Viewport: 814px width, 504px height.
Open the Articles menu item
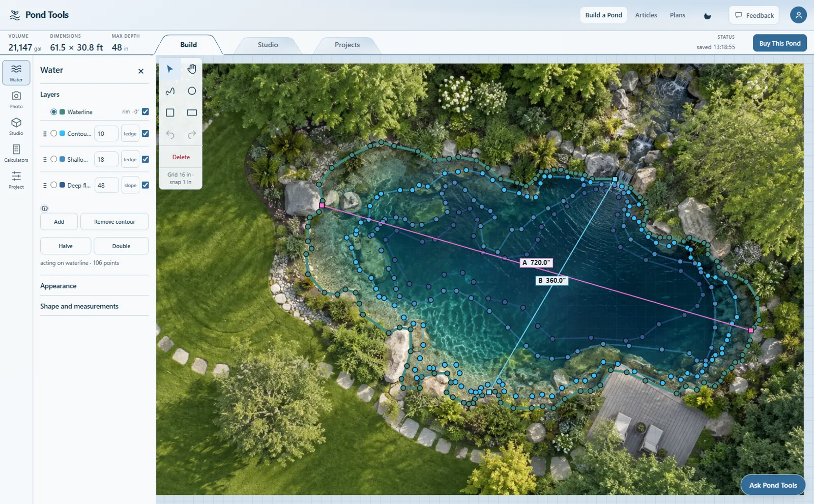[646, 15]
